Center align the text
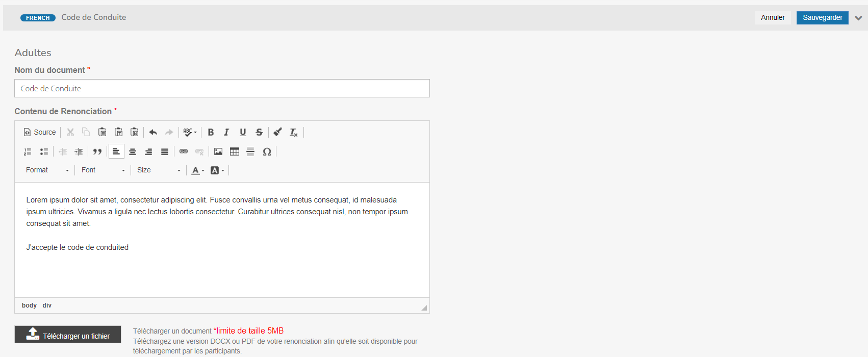The width and height of the screenshot is (868, 357). [133, 151]
